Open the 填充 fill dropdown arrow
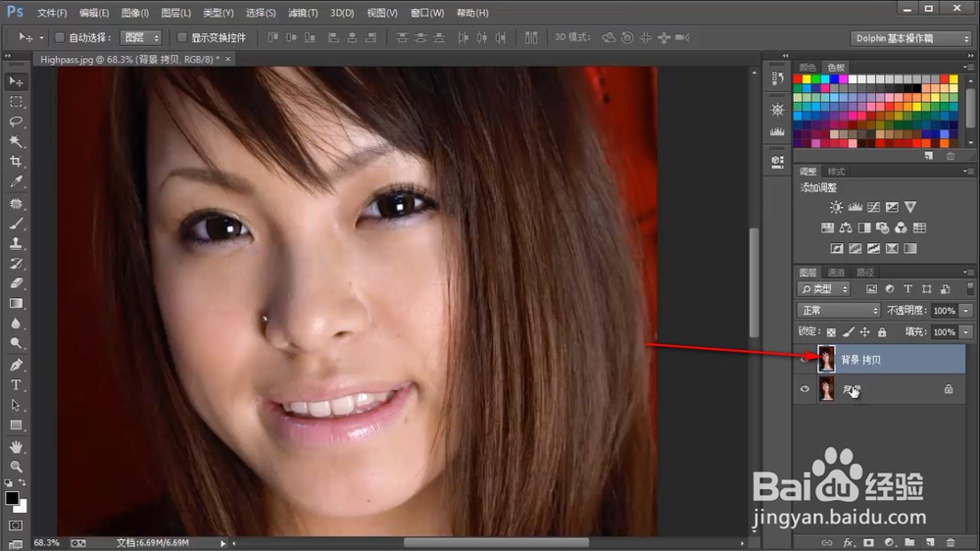The height and width of the screenshot is (551, 980). pyautogui.click(x=966, y=332)
